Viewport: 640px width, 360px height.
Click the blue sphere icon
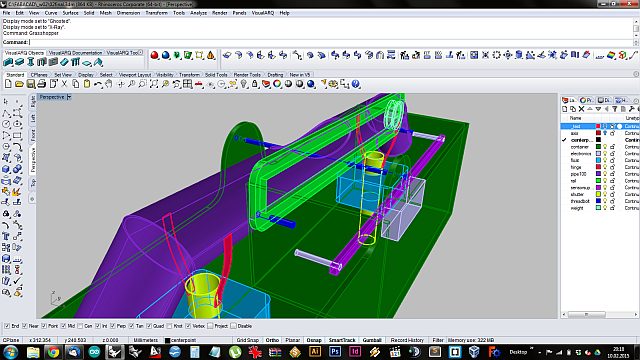click(x=166, y=55)
